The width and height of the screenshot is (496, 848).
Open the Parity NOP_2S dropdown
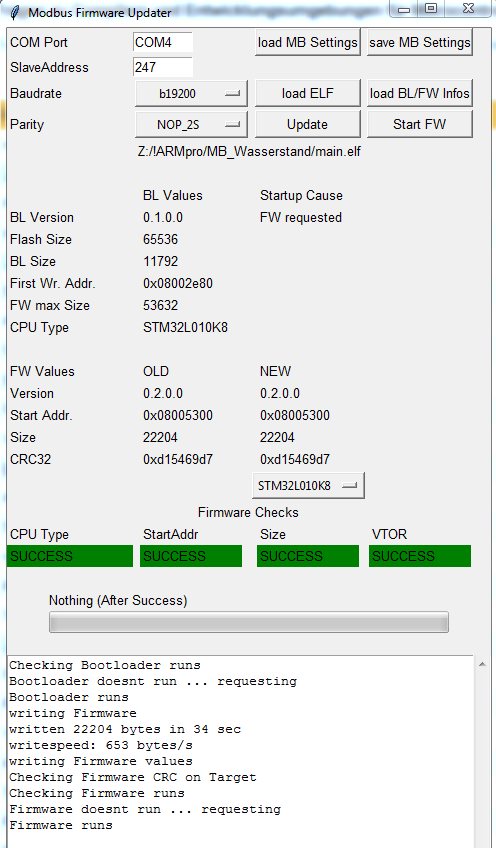point(191,124)
